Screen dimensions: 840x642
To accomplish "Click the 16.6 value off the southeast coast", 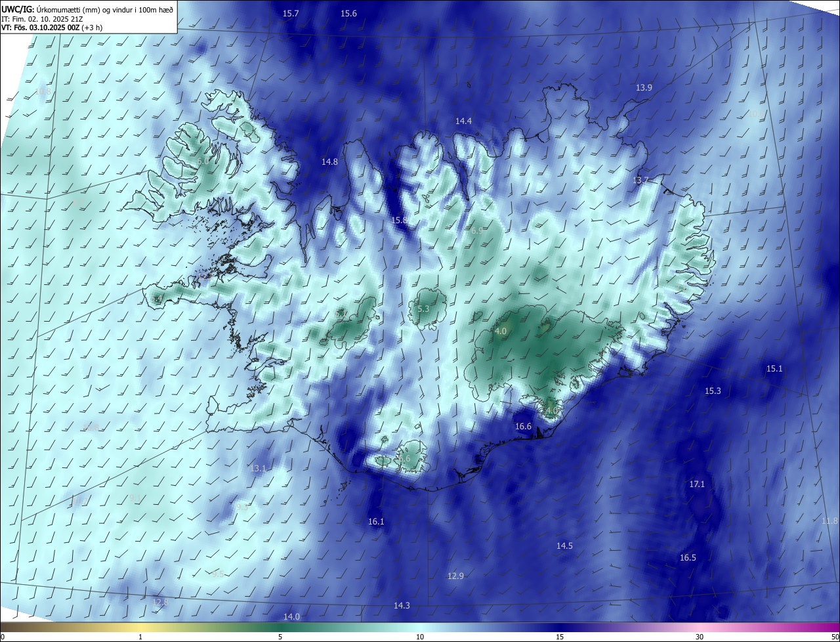I will point(523,427).
